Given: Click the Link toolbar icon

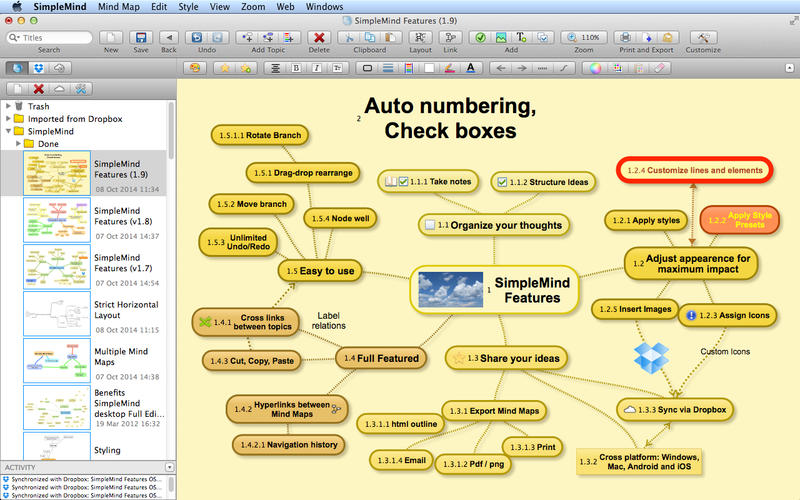Looking at the screenshot, I should pos(450,37).
